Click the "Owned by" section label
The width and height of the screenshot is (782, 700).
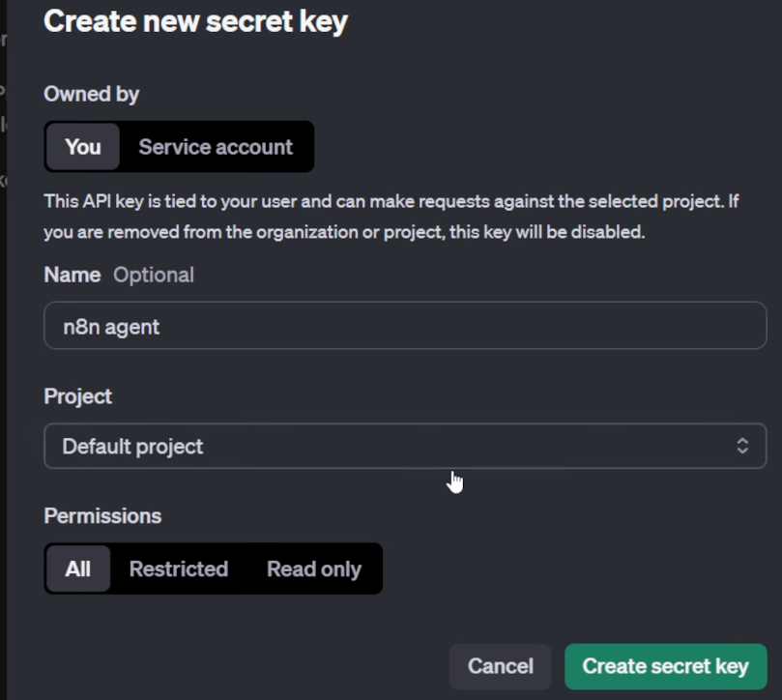(92, 94)
